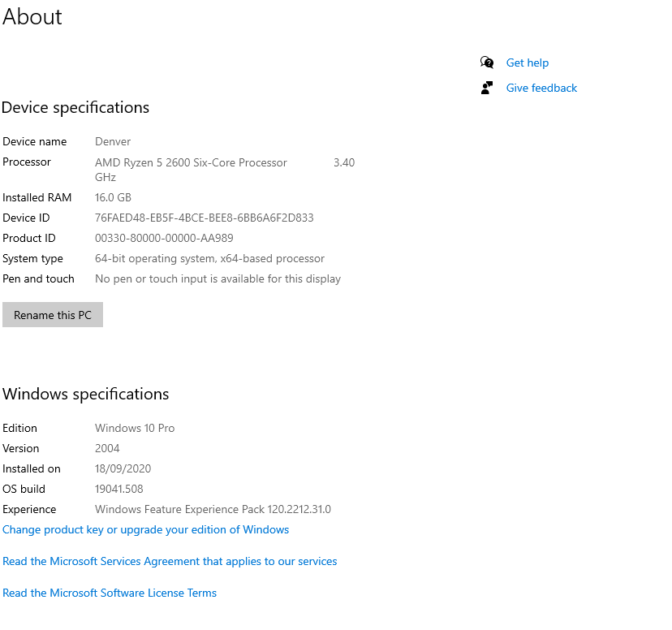Open Change product key or upgrade edition link
The height and width of the screenshot is (630, 672).
[146, 529]
